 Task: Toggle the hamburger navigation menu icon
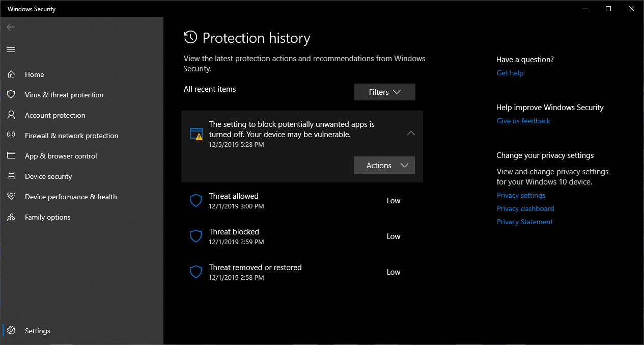point(11,49)
